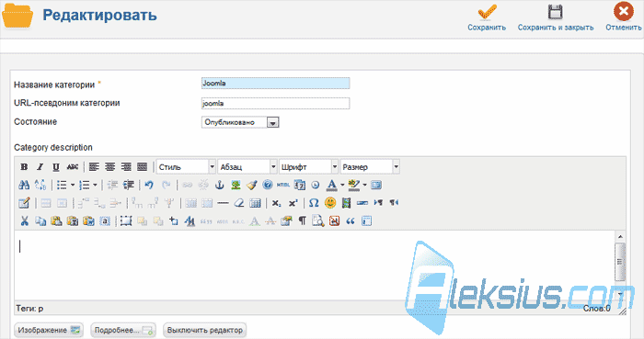644x339 pixels.
Task: Insert an anchor using the anchor icon
Action: coord(220,185)
